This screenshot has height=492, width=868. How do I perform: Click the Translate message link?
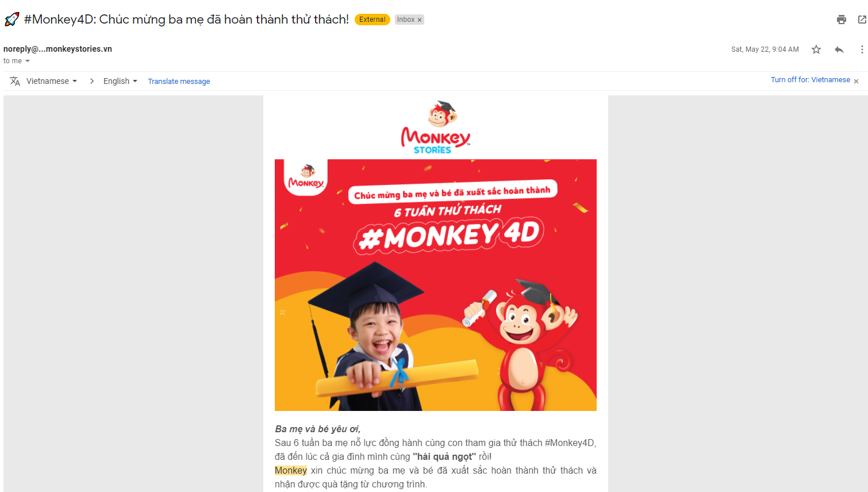coord(179,82)
